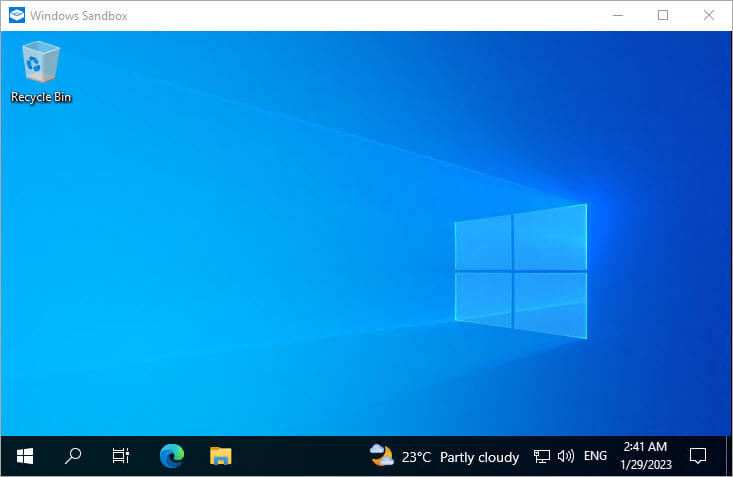
Task: Click the Show desktop sliver
Action: (729, 456)
